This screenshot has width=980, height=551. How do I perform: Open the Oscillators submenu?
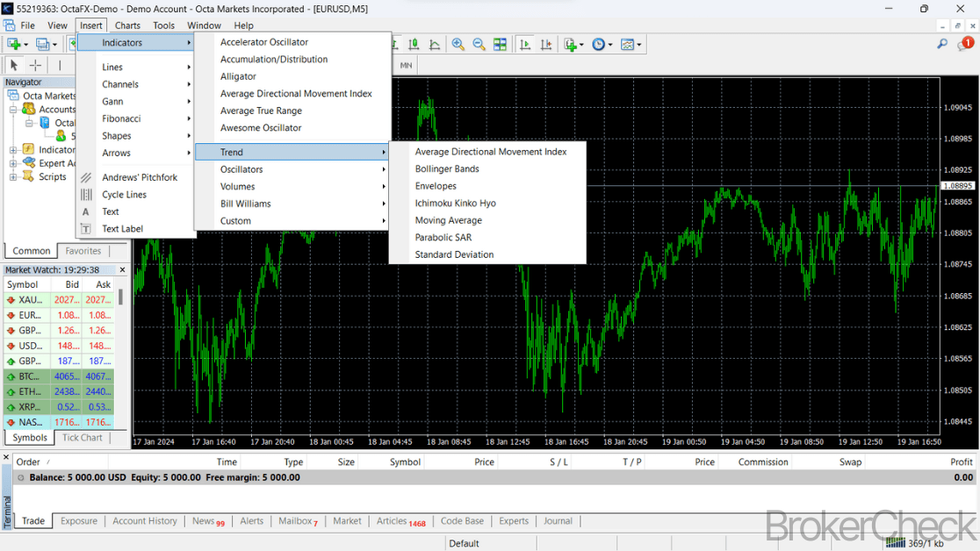[x=293, y=169]
